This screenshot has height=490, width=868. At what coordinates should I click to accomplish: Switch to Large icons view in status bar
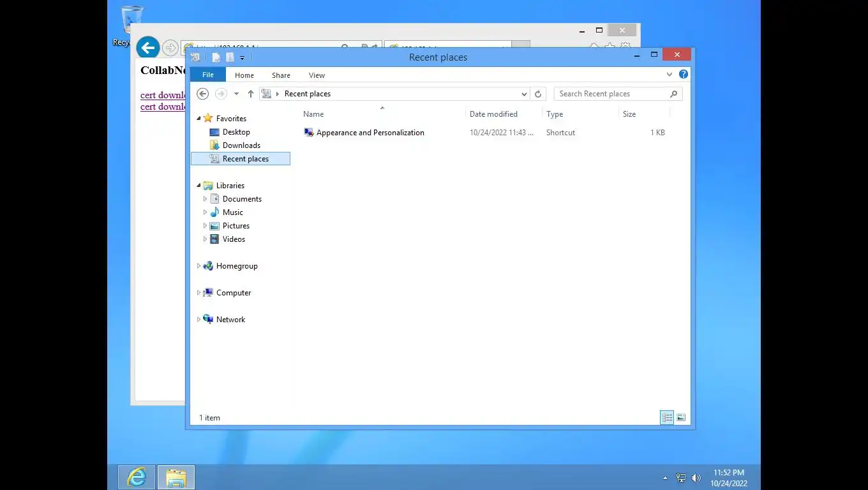(x=681, y=418)
